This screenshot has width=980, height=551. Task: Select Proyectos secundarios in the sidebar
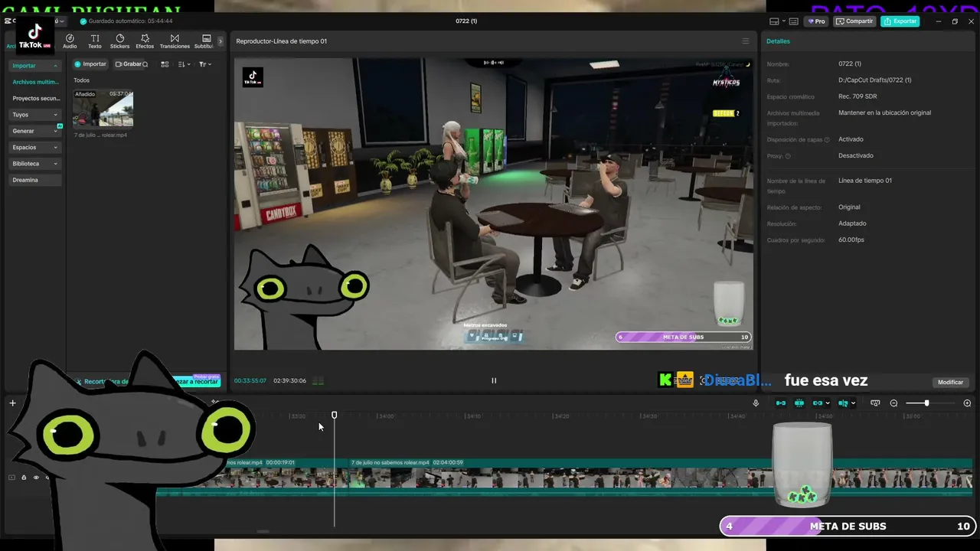point(35,98)
